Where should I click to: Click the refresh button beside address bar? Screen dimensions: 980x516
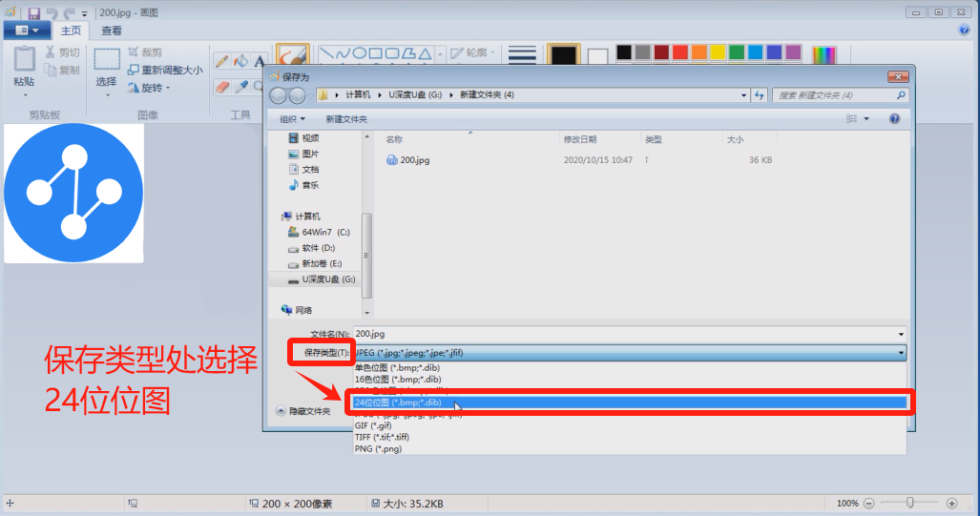(x=760, y=95)
